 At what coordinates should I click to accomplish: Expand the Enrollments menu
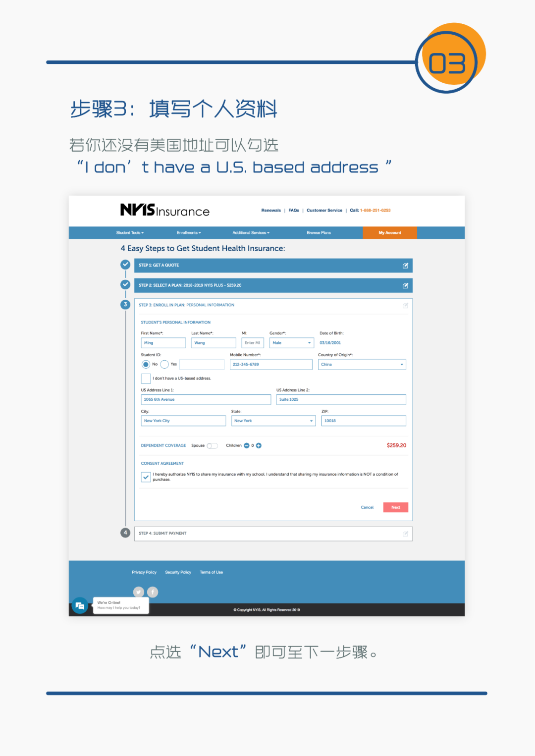point(189,233)
